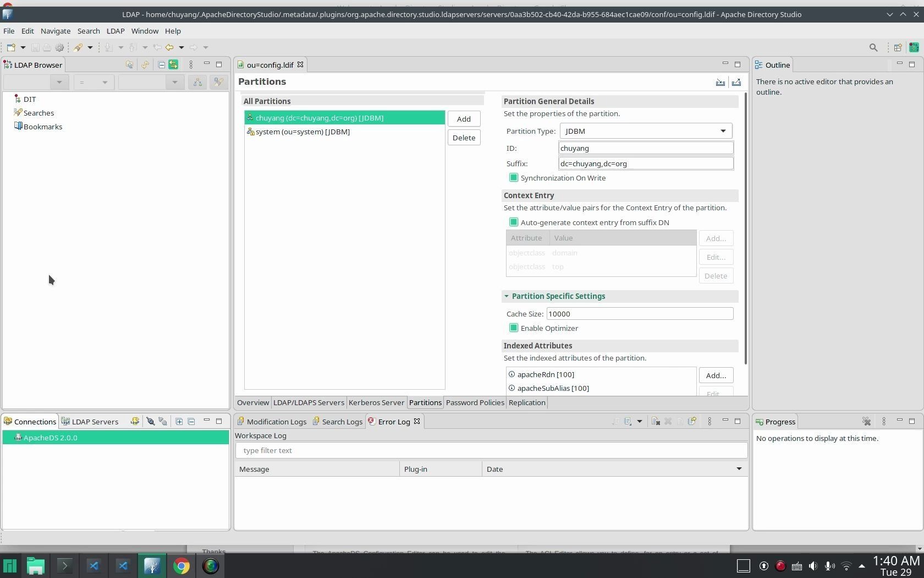The width and height of the screenshot is (924, 578).
Task: Open Error Log Date column sort arrow
Action: (x=739, y=469)
